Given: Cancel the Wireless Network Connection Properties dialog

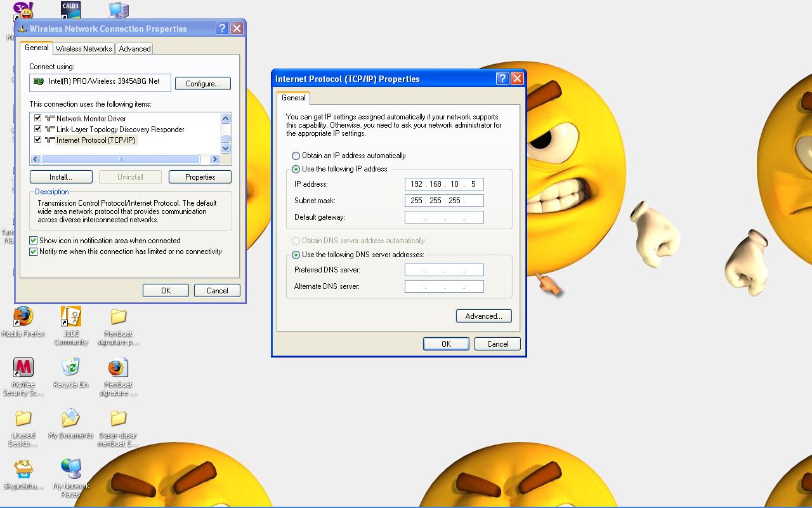Looking at the screenshot, I should click(217, 291).
